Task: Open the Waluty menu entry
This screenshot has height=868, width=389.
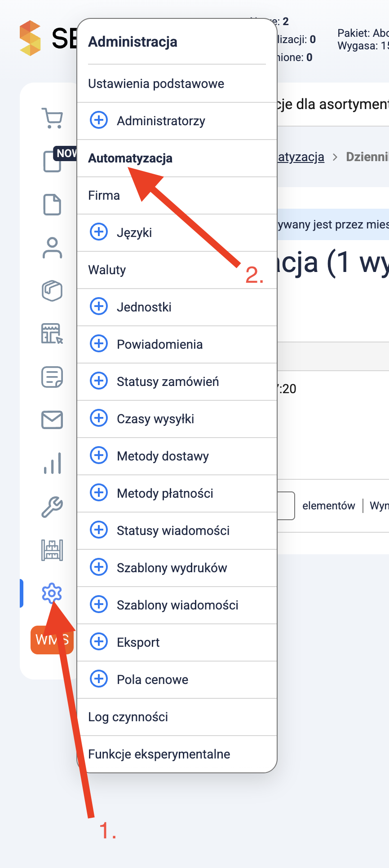Action: point(177,270)
